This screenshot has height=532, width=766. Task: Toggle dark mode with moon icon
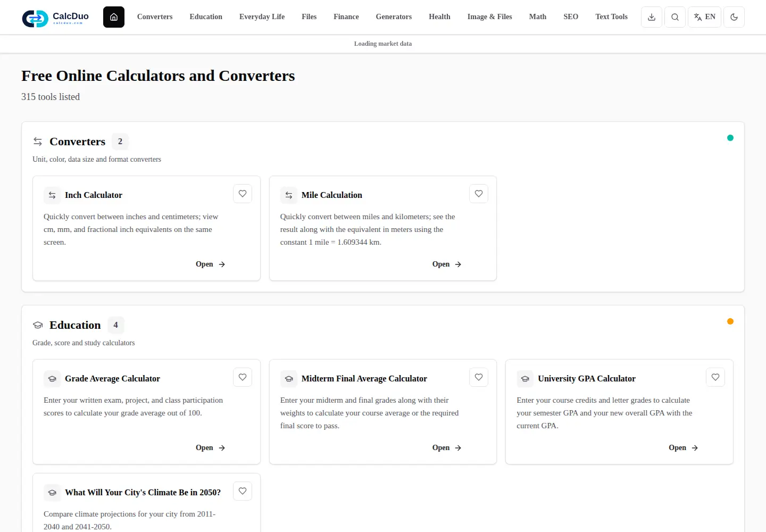point(734,17)
